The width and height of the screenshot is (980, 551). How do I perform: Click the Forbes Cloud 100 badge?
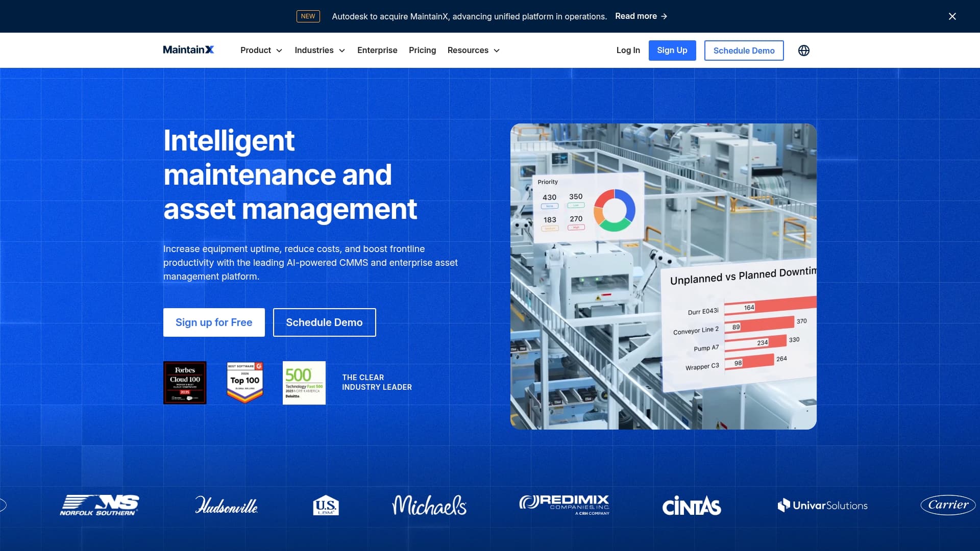185,383
